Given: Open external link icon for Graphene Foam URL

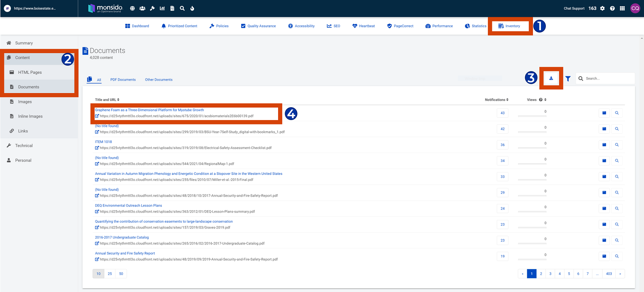Looking at the screenshot, I should [x=97, y=116].
